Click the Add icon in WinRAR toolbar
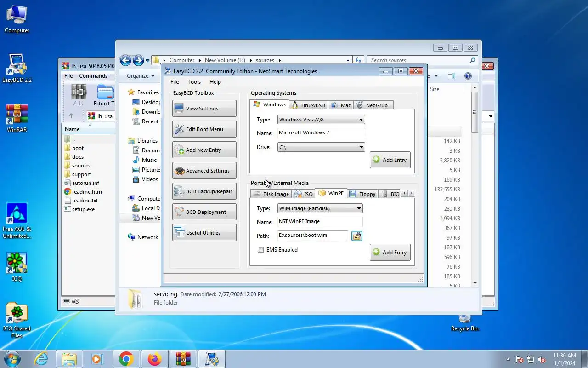This screenshot has height=368, width=588. [x=79, y=95]
